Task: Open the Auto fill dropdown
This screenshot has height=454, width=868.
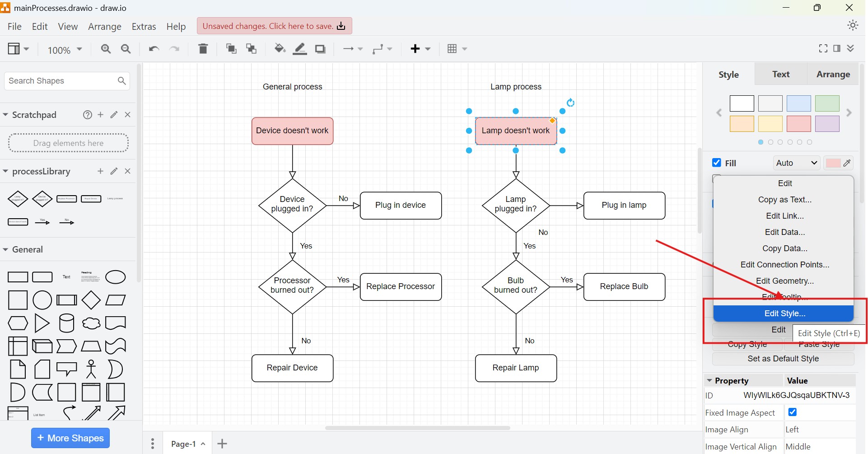Action: pyautogui.click(x=796, y=163)
